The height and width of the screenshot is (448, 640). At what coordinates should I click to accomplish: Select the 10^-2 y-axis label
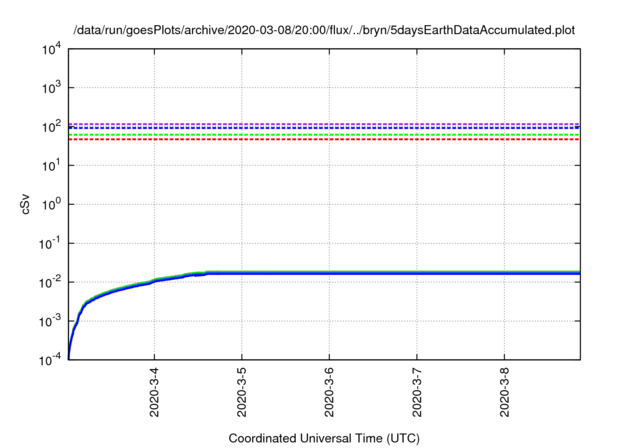51,282
